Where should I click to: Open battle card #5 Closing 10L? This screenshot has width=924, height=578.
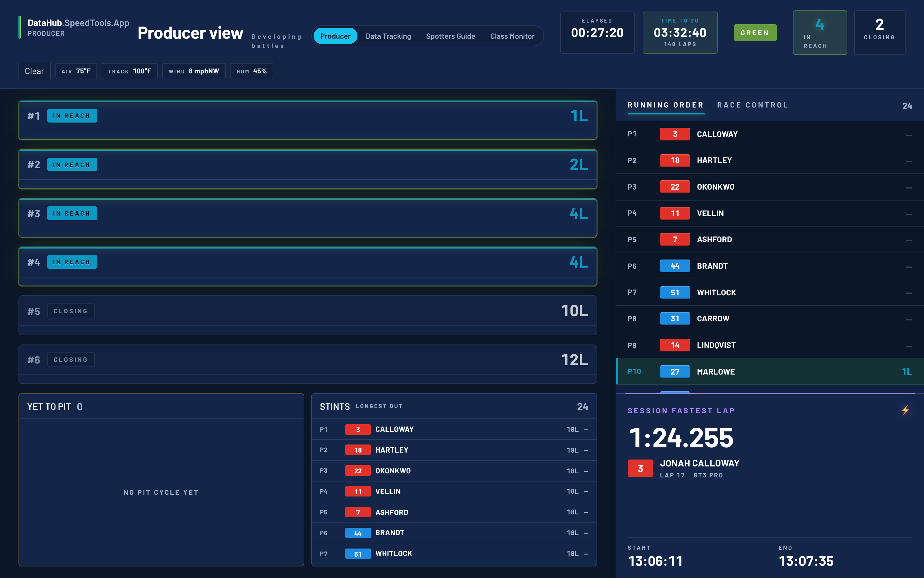(308, 315)
